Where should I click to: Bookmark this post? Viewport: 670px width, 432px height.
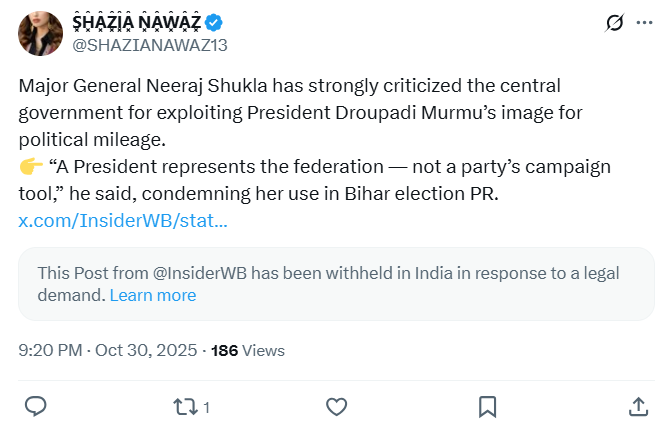(487, 406)
